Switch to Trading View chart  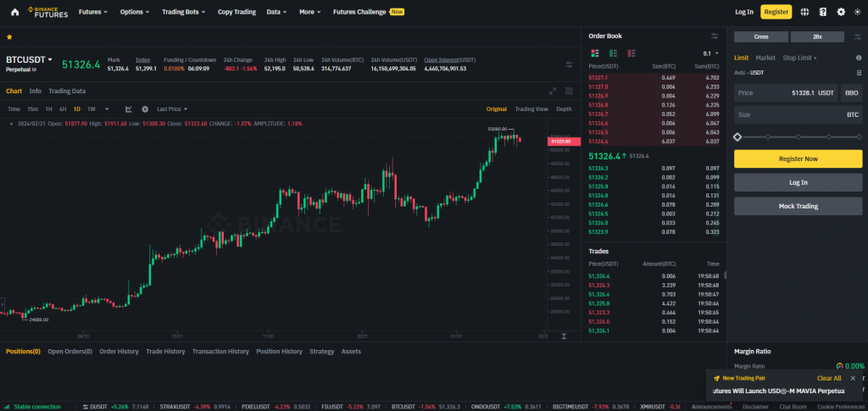pos(531,109)
